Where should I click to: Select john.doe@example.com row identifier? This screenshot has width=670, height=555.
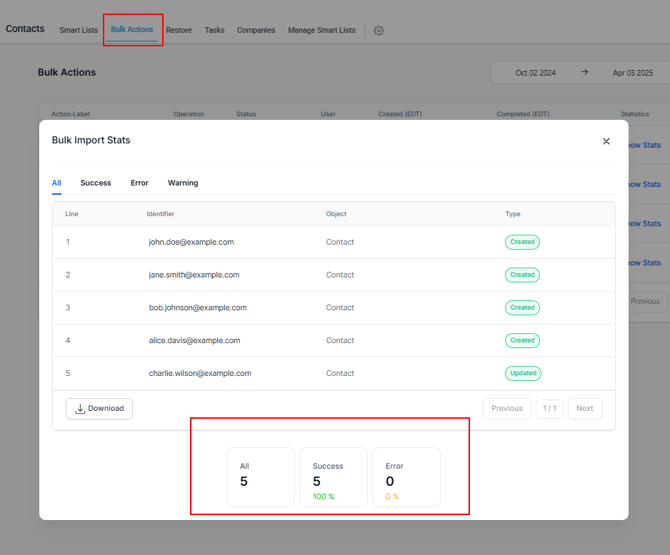tap(191, 242)
